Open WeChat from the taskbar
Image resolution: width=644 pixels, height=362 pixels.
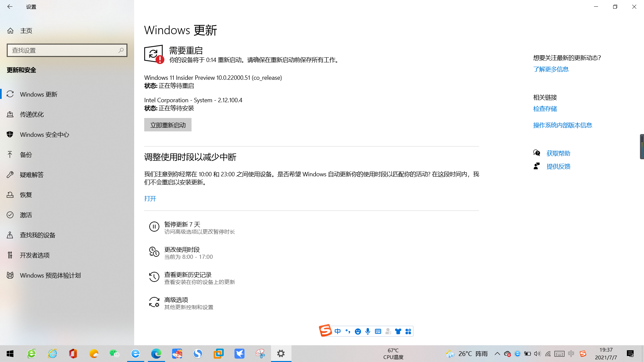[x=115, y=354]
